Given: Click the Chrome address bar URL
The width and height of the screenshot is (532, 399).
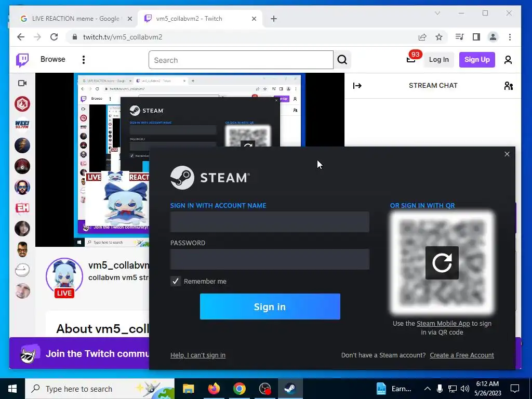Looking at the screenshot, I should click(x=123, y=37).
